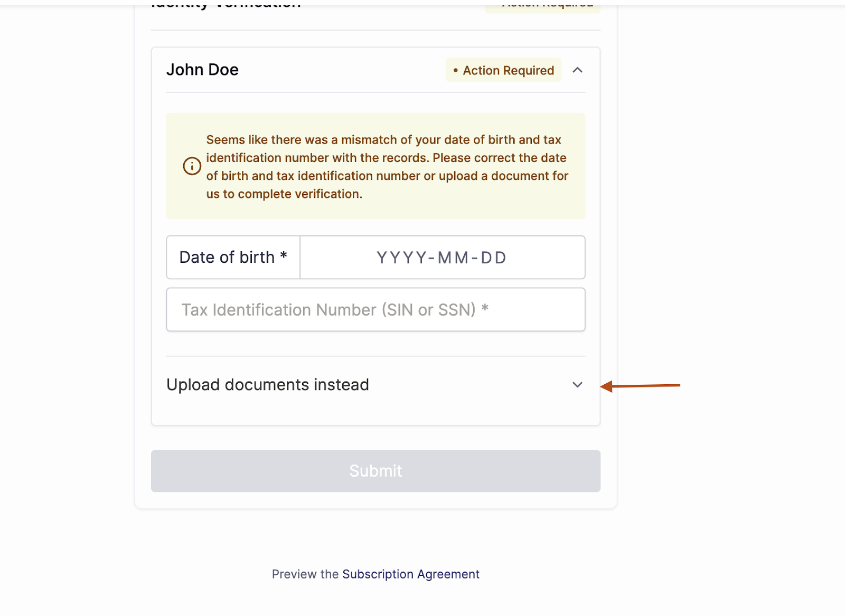Click the cut-off top Action Required badge
The image size is (845, 616).
click(542, 6)
